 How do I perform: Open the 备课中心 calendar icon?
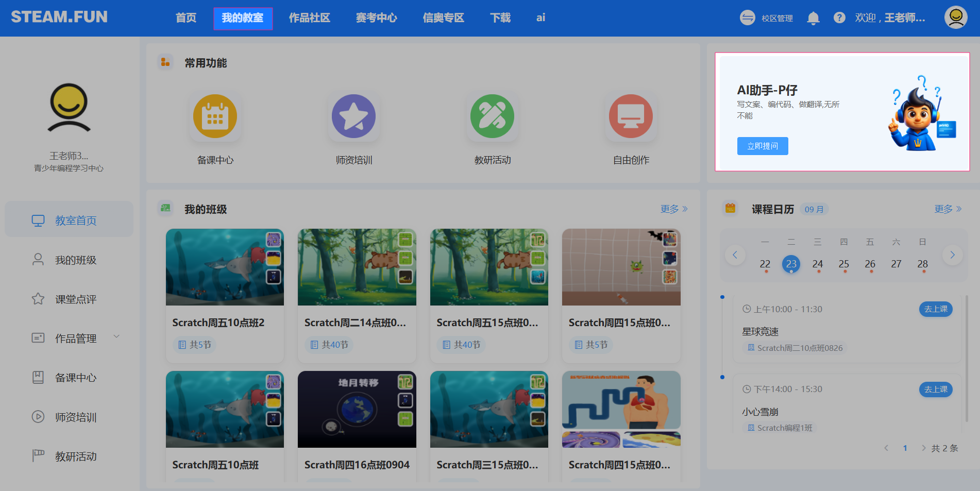point(215,116)
